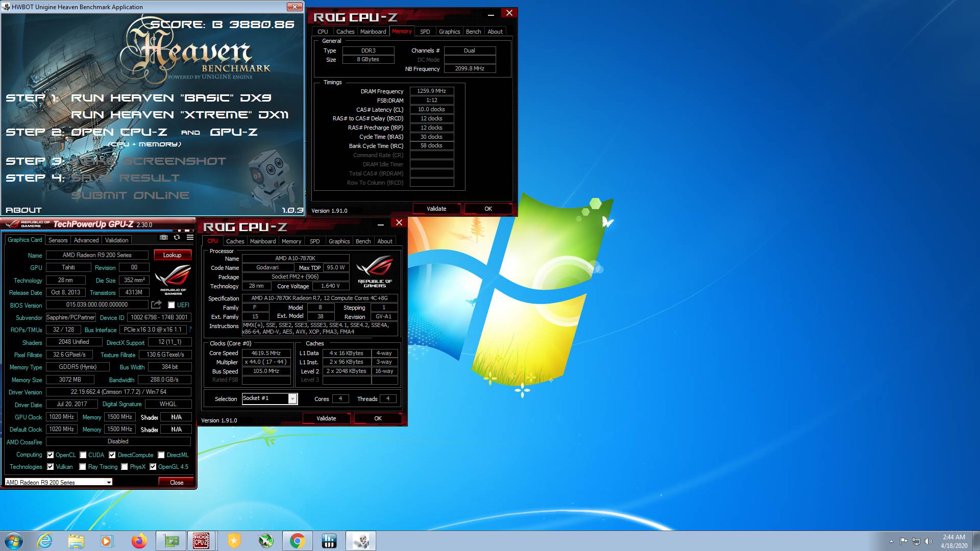
Task: Click the BIOS export arrow icon in GPU-Z
Action: tap(157, 305)
